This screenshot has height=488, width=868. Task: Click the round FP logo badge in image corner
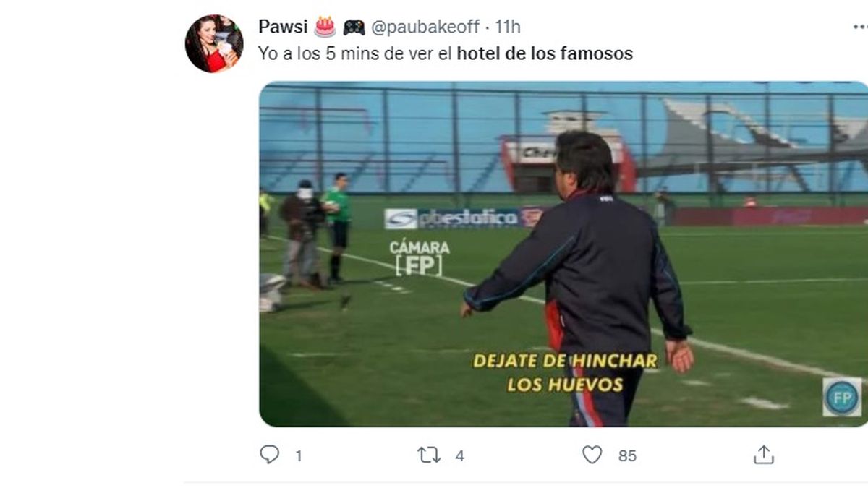coord(842,397)
